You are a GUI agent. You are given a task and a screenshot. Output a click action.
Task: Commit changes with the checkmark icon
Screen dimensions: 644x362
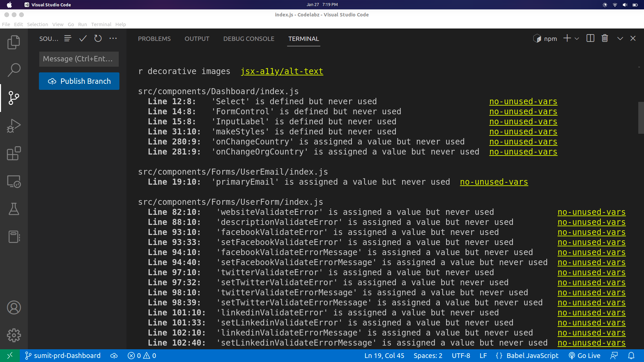tap(83, 39)
